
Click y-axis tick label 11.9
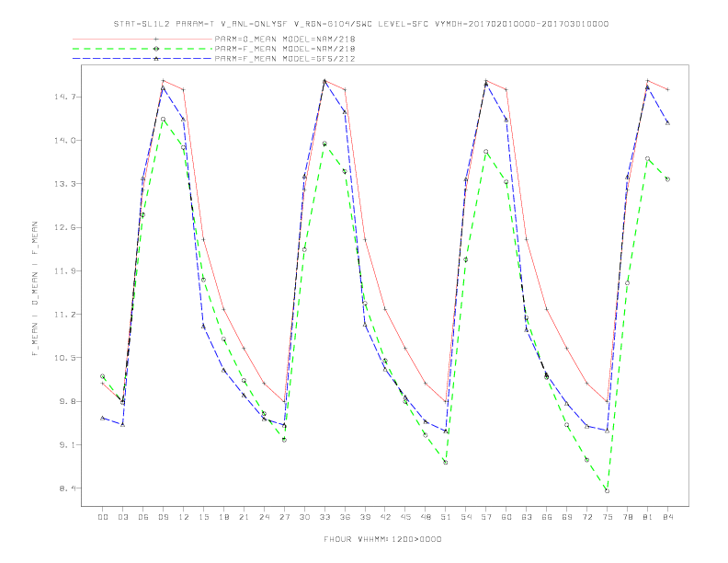63,270
